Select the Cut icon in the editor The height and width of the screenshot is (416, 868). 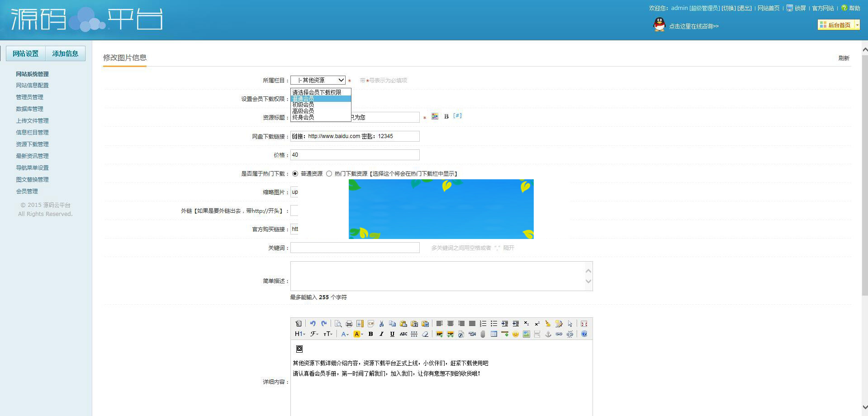click(382, 323)
